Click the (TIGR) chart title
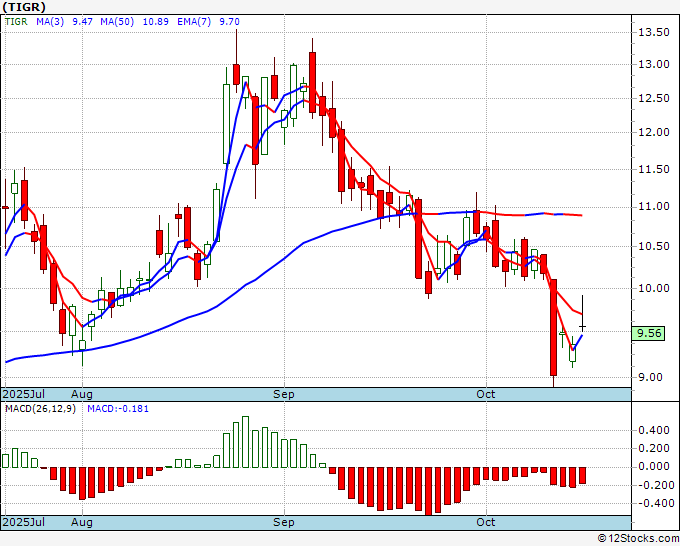The width and height of the screenshot is (680, 546). [24, 7]
